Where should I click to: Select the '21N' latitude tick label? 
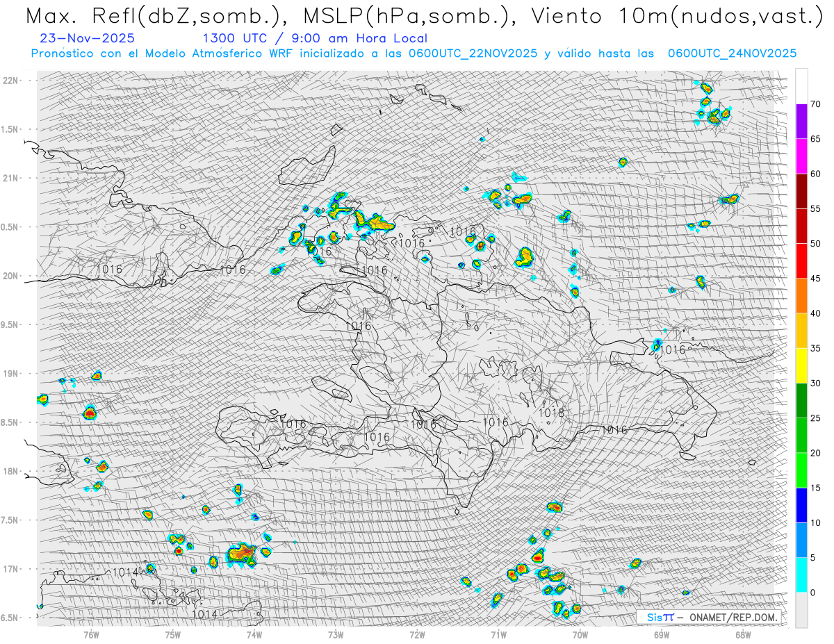point(11,178)
